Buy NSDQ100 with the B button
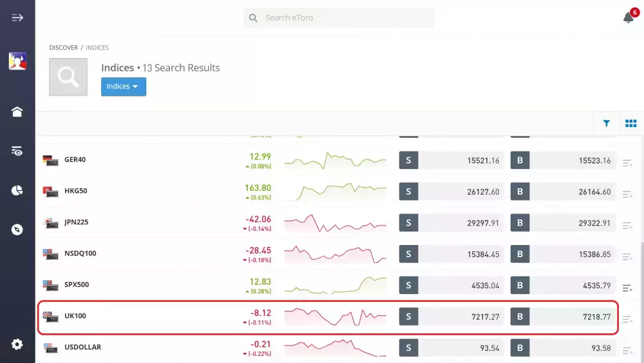 (520, 254)
